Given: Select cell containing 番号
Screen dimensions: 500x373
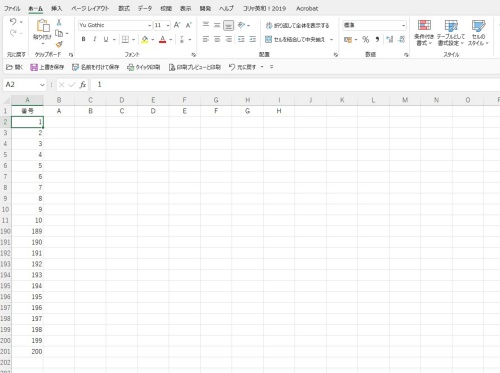Looking at the screenshot, I should 27,111.
